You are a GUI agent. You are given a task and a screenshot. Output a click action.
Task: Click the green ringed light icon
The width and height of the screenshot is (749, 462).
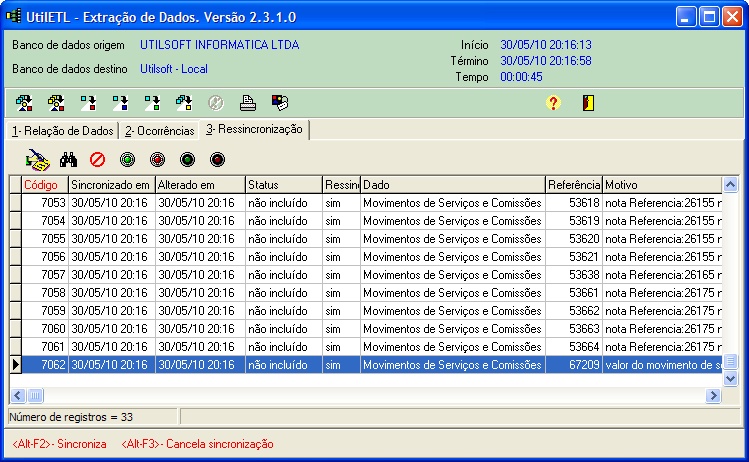click(x=128, y=160)
